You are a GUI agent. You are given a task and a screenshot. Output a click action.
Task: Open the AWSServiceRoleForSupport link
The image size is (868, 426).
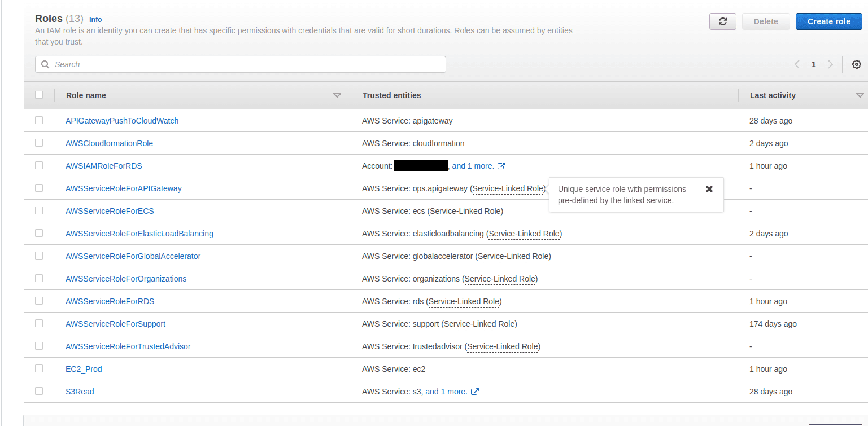[x=115, y=324]
